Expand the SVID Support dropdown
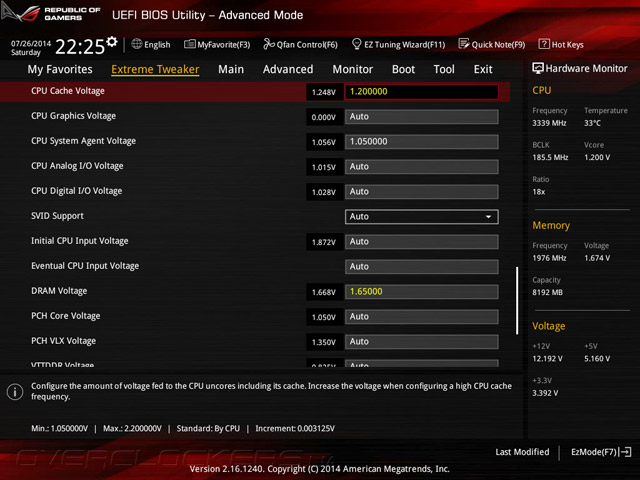Screen dimensions: 640x480 [422, 217]
